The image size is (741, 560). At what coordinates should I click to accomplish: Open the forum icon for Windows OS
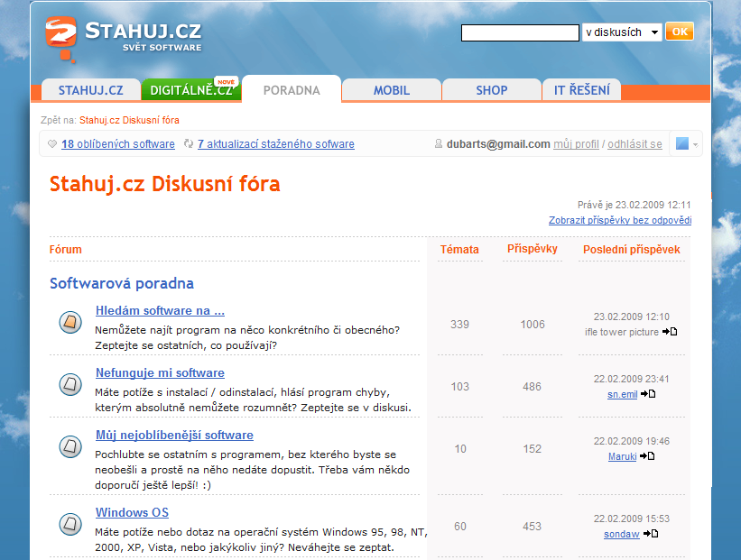click(70, 524)
